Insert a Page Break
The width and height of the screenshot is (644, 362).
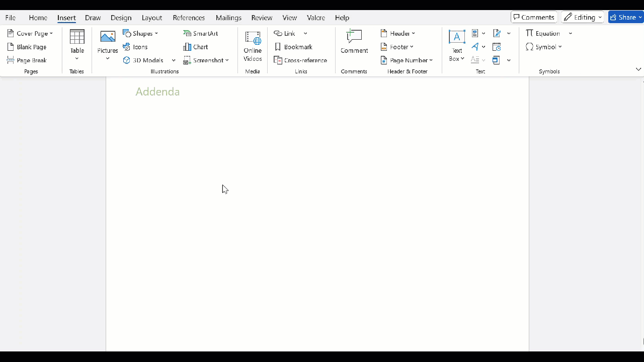pyautogui.click(x=27, y=60)
